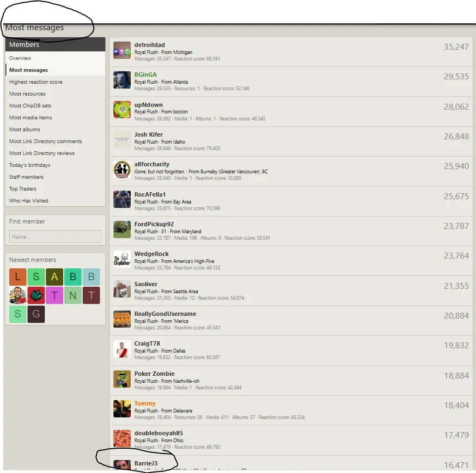The image size is (476, 473).
Task: Open upNdown's poker chip avatar
Action: pos(122,110)
